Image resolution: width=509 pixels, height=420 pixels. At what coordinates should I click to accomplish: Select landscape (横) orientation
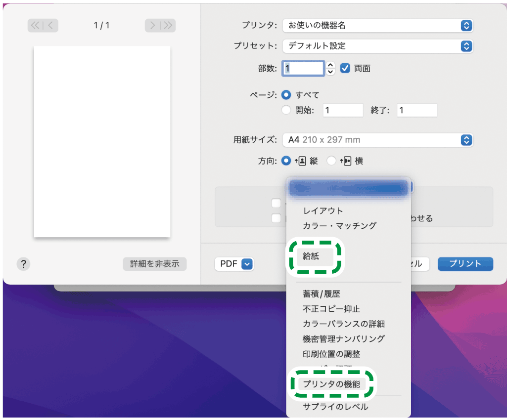click(x=332, y=160)
